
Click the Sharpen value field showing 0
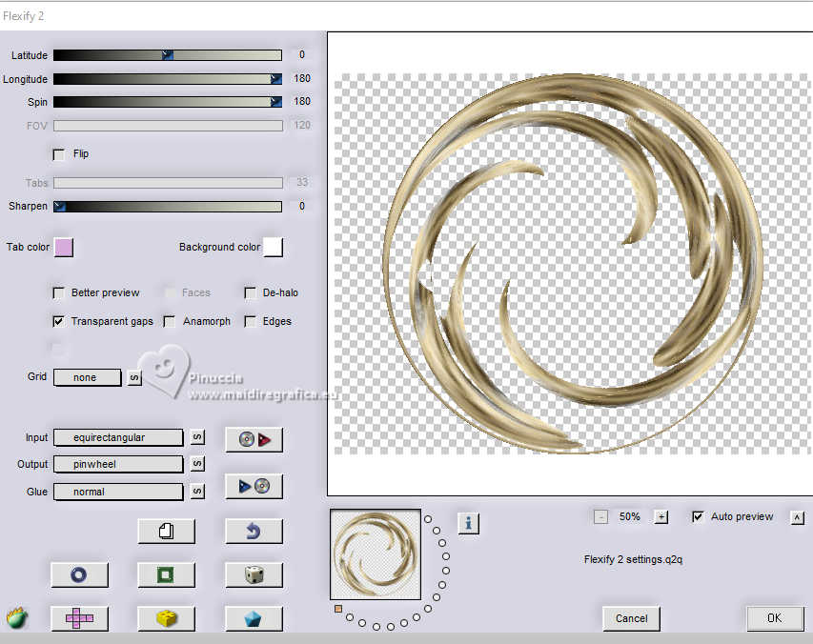pyautogui.click(x=302, y=206)
